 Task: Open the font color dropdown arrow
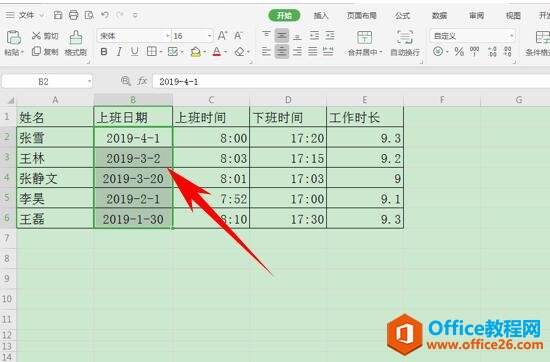(x=226, y=52)
